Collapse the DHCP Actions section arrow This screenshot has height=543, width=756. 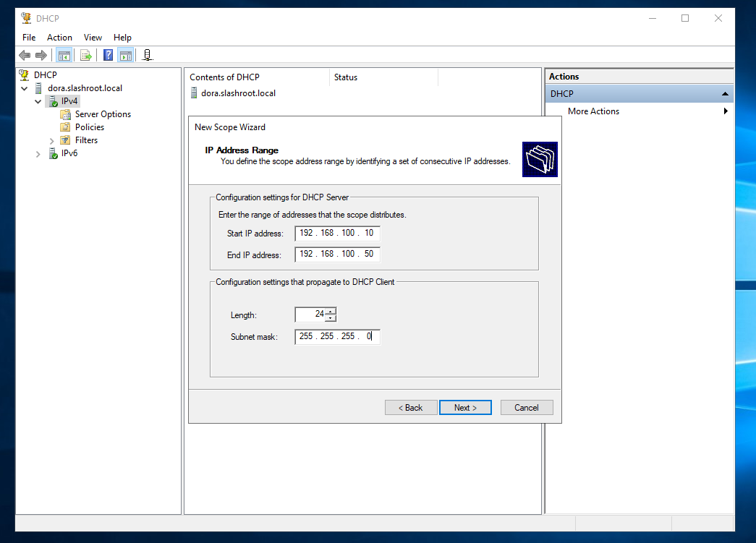pyautogui.click(x=725, y=94)
